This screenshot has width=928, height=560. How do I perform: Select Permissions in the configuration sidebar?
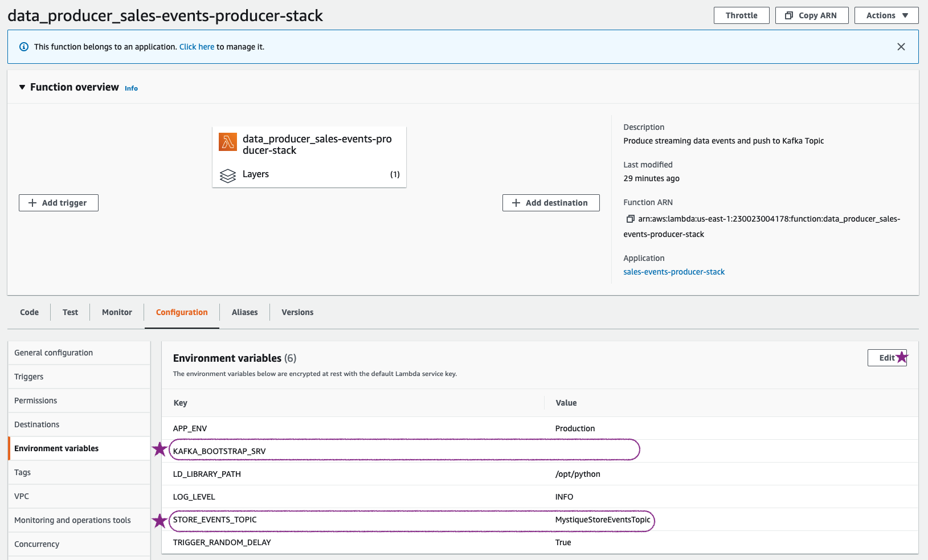(36, 400)
